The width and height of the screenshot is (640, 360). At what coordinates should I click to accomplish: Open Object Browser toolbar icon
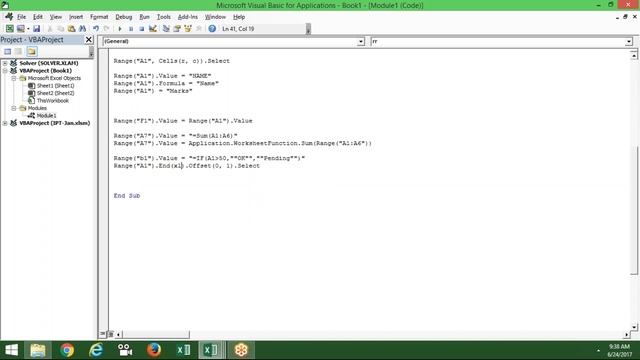[188, 29]
